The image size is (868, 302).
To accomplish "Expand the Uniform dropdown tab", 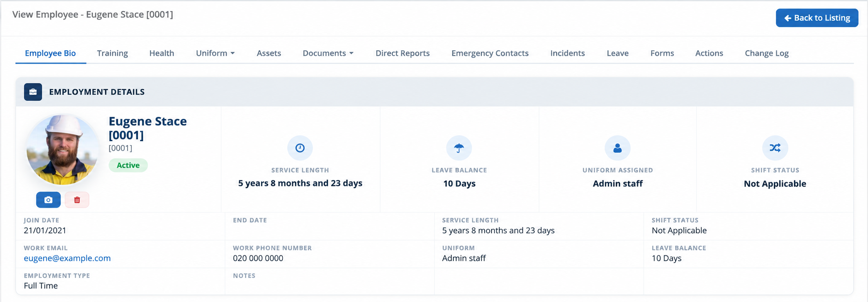I will tap(215, 53).
